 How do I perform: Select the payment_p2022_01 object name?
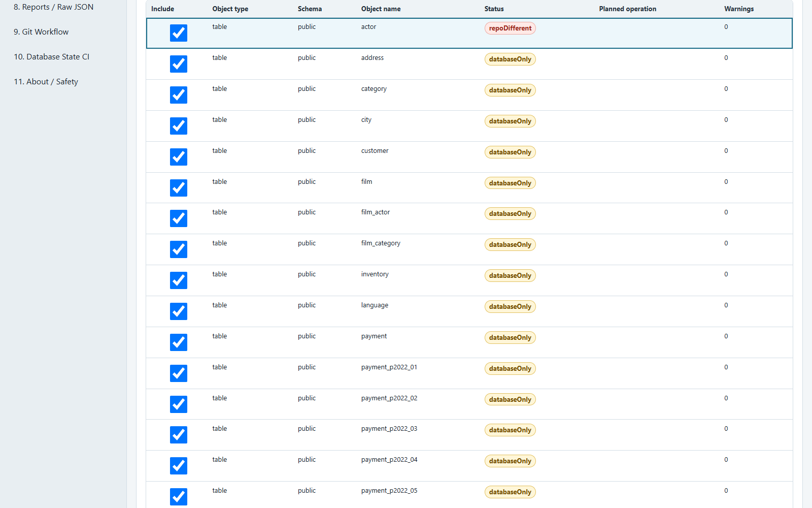point(389,367)
